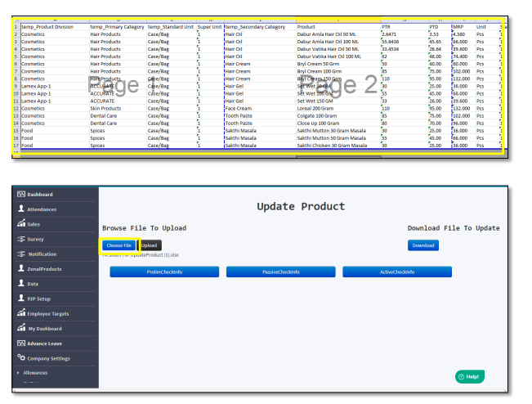Select header cell temp_Secondary Category

[260, 27]
